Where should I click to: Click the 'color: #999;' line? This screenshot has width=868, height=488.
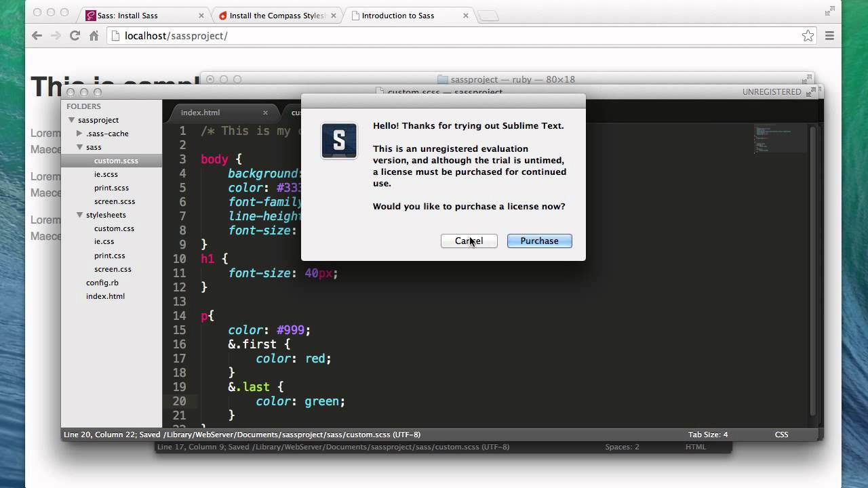click(269, 330)
